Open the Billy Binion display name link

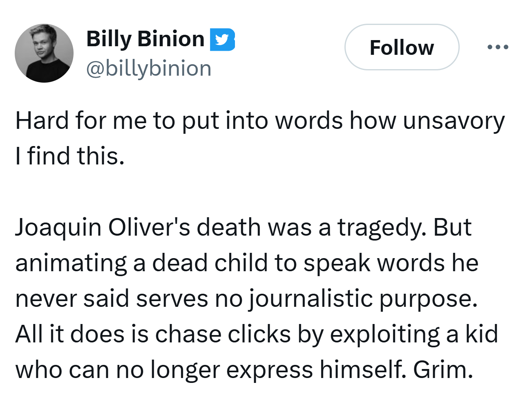[x=145, y=39]
